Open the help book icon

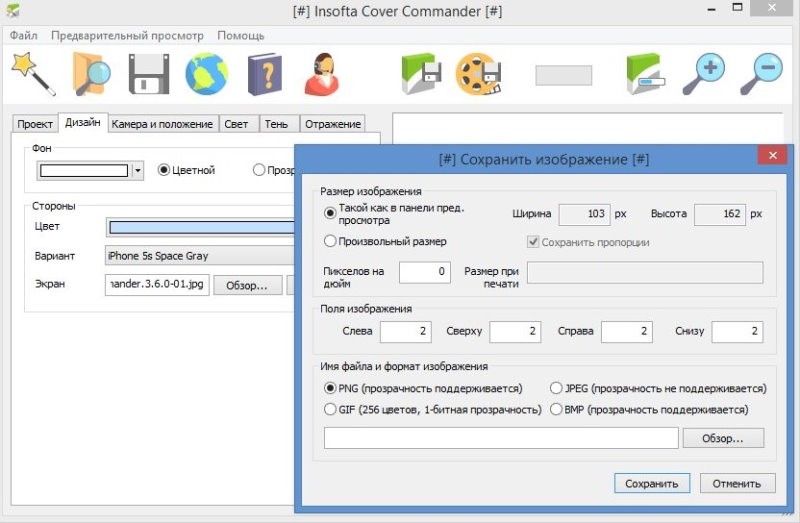tap(265, 73)
